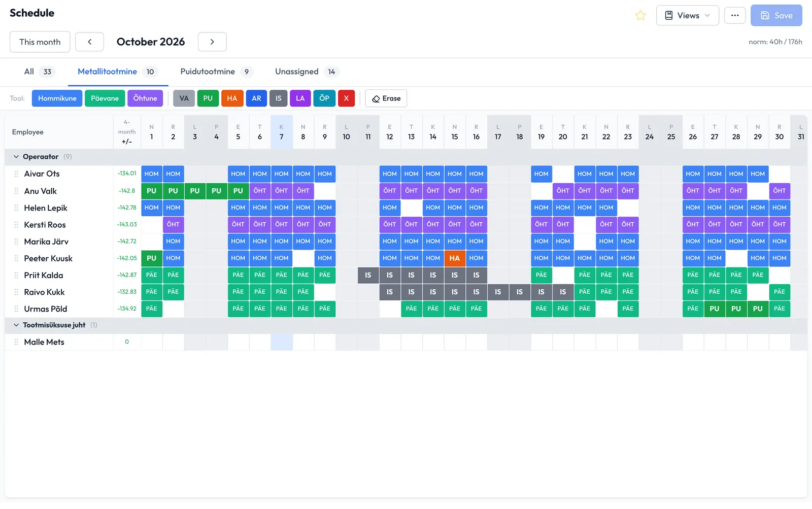Click the drag handle beside Raivo Kukk
The height and width of the screenshot is (509, 812).
[16, 292]
